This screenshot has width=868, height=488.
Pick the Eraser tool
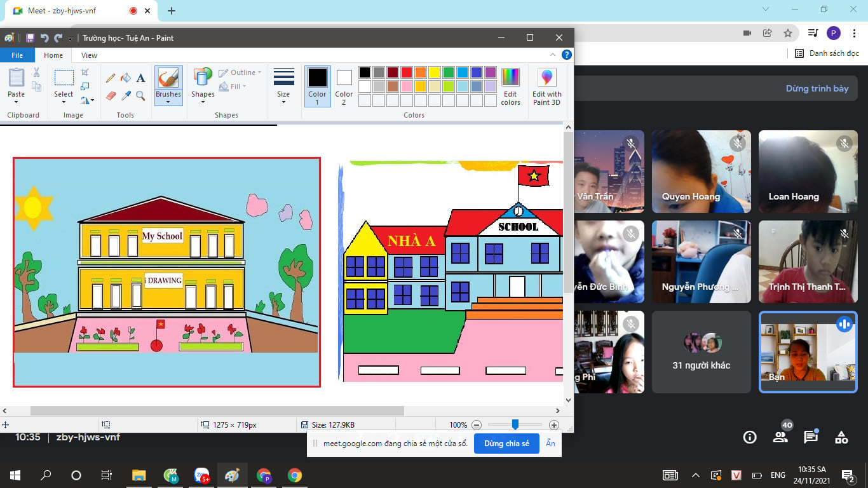point(111,96)
